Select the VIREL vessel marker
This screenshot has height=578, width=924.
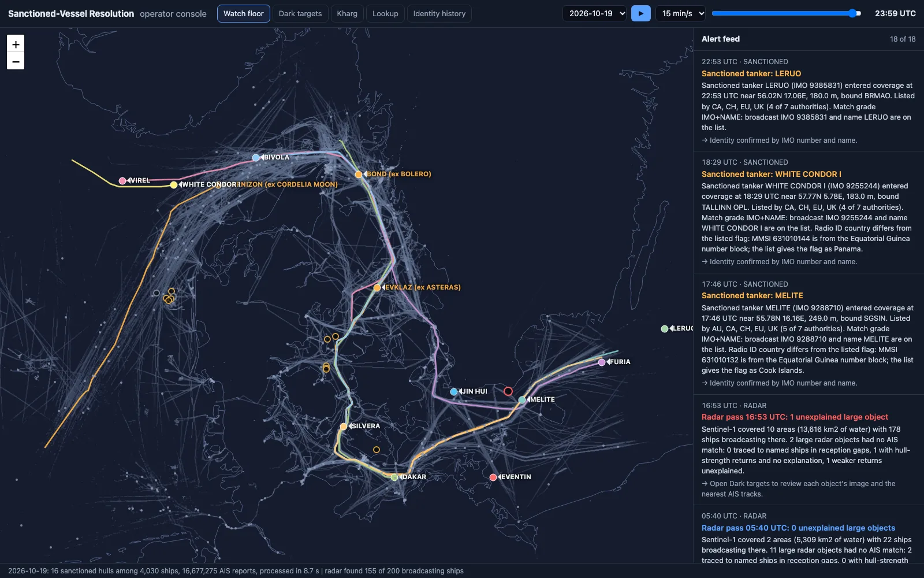point(122,181)
